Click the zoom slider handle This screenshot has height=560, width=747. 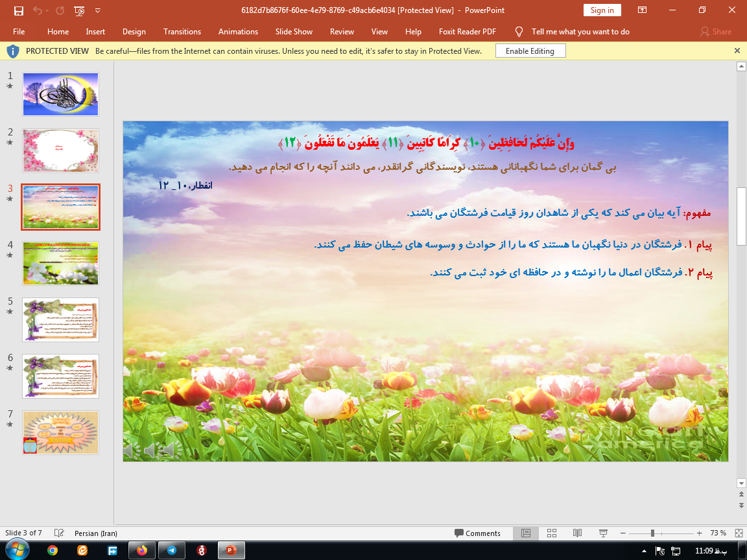coord(652,533)
